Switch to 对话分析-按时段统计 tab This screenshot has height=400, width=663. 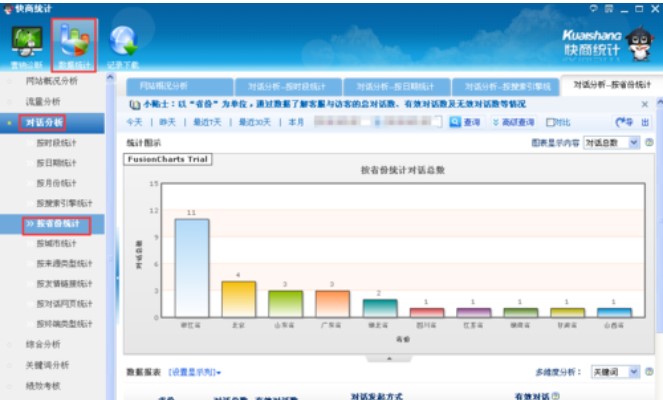click(288, 87)
